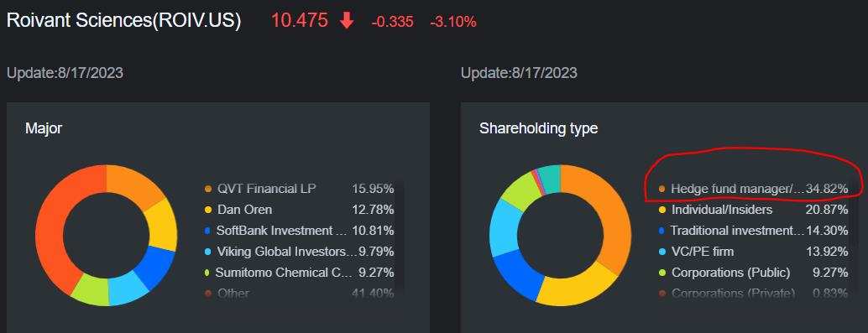This screenshot has width=868, height=333.
Task: Select Sumitomo Chemical legend entry
Action: (299, 273)
